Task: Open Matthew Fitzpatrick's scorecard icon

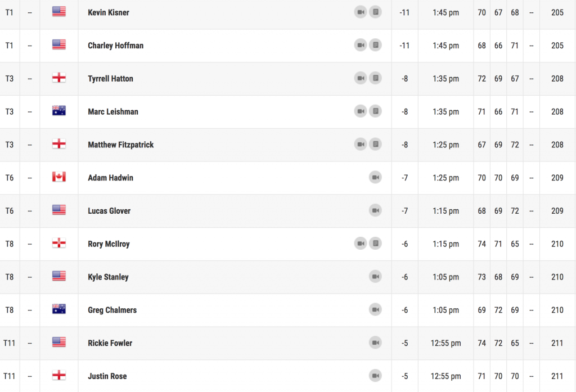Action: pyautogui.click(x=375, y=145)
